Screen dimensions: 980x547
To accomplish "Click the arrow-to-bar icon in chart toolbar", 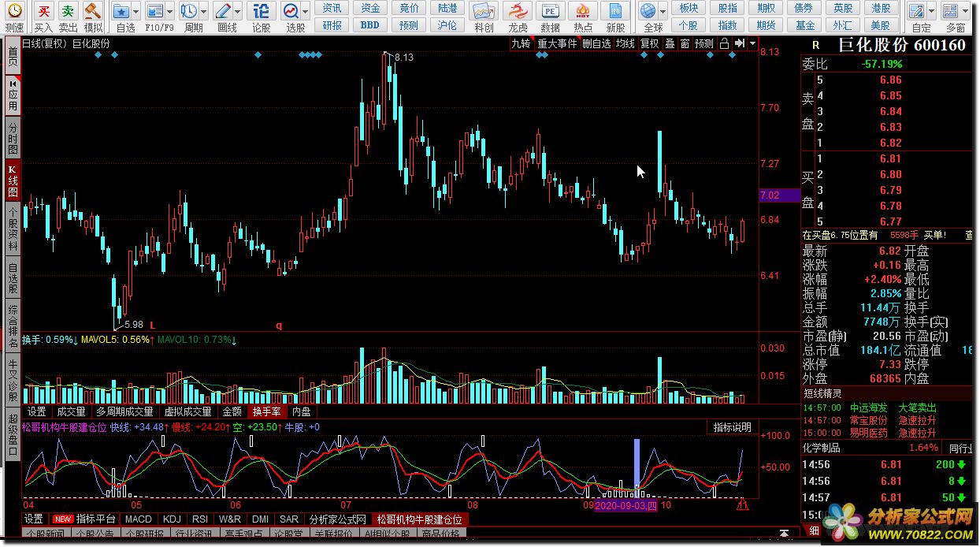I will coord(739,43).
